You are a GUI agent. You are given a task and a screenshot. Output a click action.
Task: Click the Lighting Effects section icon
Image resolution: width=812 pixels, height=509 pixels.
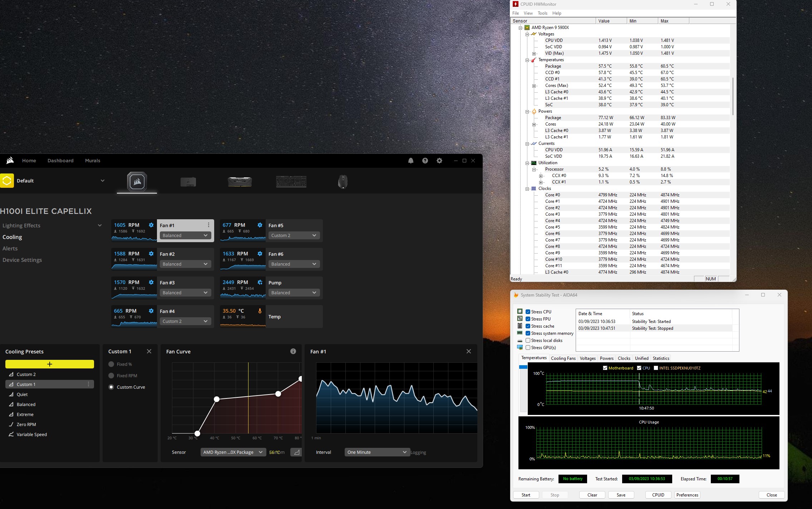click(100, 225)
